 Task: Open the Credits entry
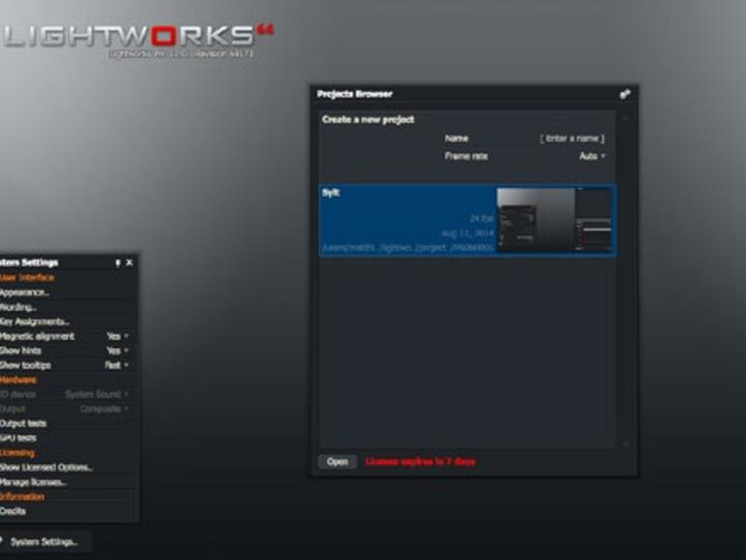click(x=13, y=512)
